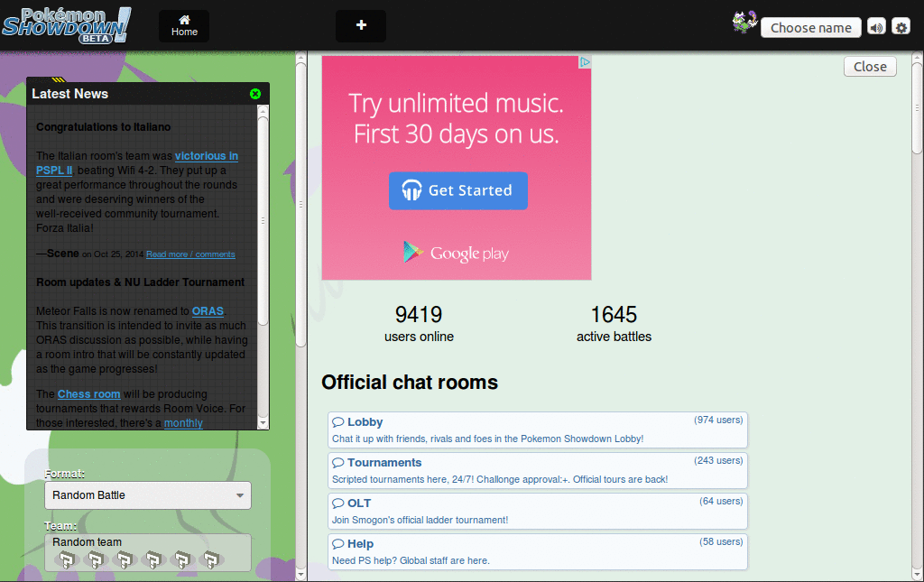Follow the 'monthly' link in news
This screenshot has height=582, width=924.
[183, 423]
